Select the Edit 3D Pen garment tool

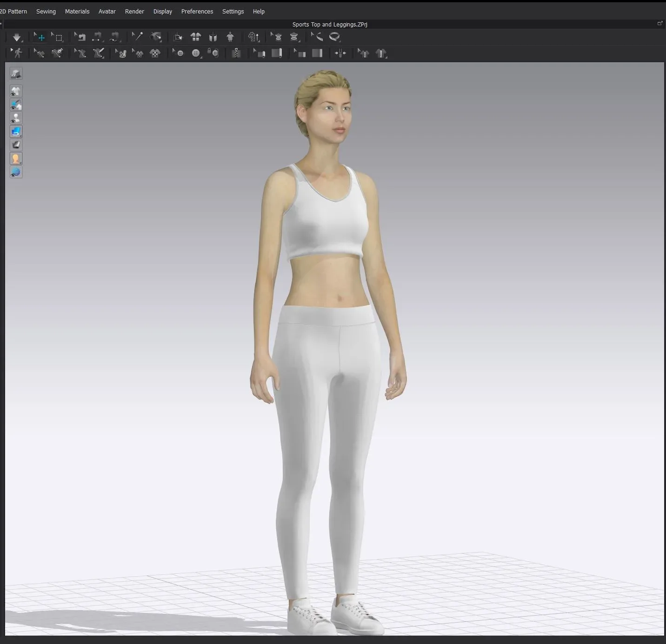pyautogui.click(x=80, y=53)
